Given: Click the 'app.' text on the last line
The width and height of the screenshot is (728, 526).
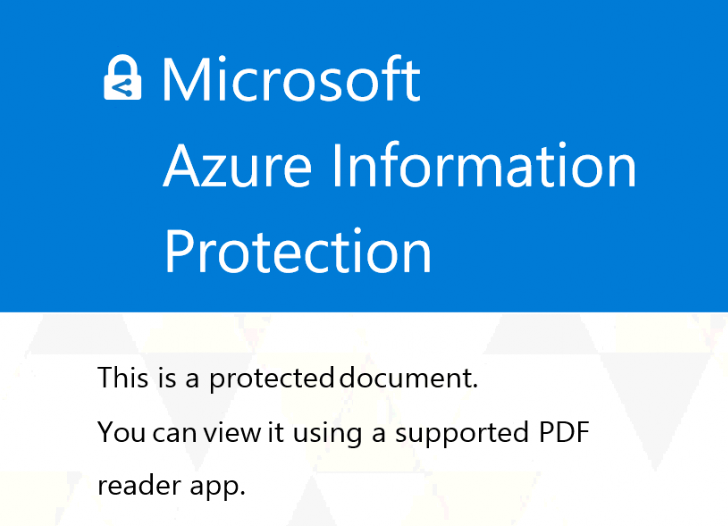Looking at the screenshot, I should (x=217, y=488).
